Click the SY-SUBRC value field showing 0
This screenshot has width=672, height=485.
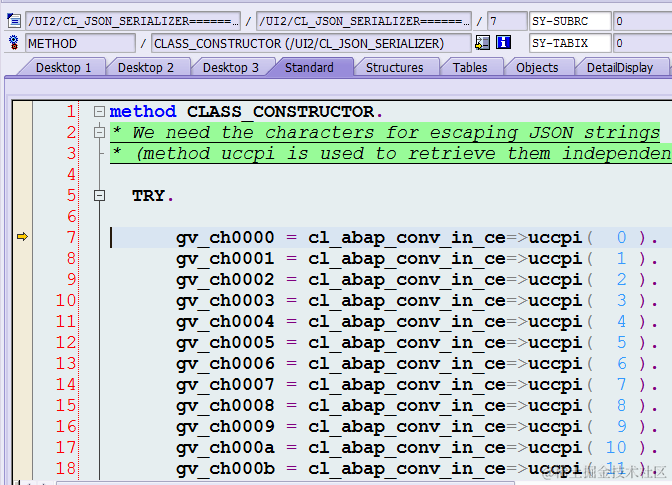coord(642,21)
